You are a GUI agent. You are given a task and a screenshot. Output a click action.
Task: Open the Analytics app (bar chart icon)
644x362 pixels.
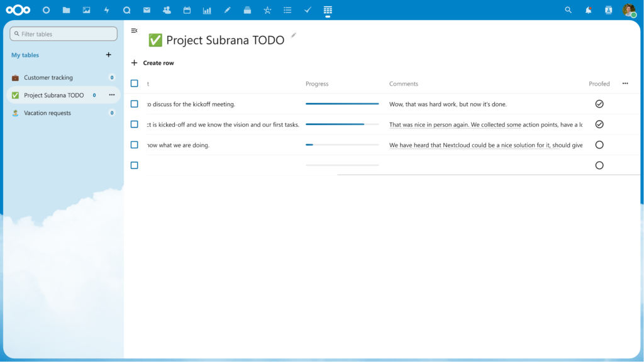pos(206,10)
